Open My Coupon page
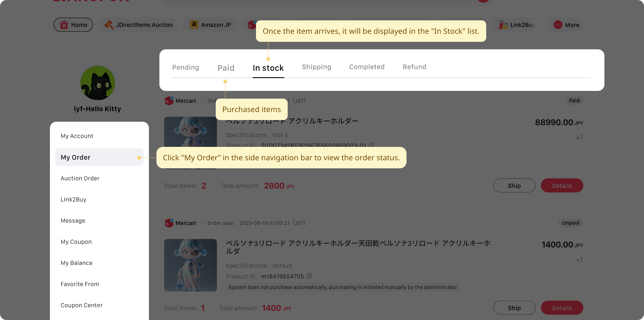644x320 pixels. (x=76, y=242)
